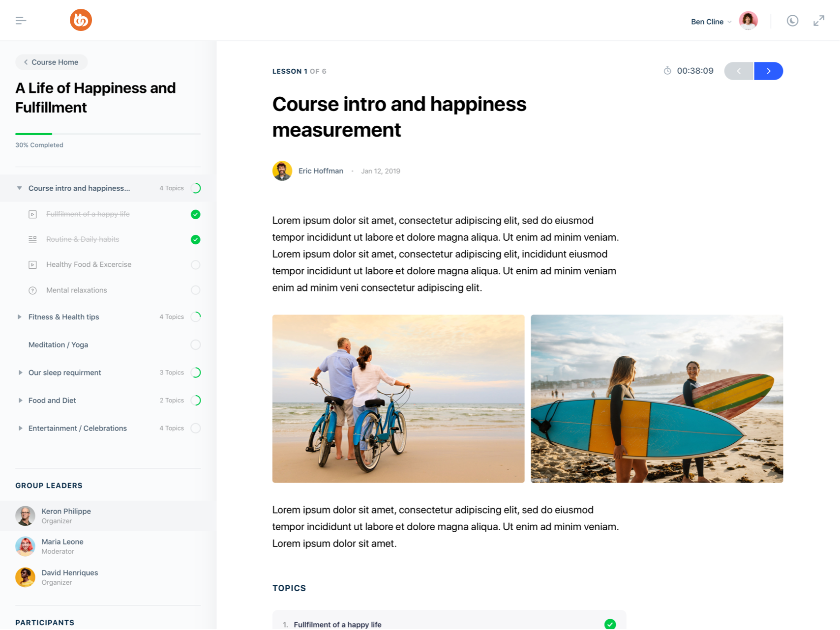The width and height of the screenshot is (840, 630).
Task: Mark Healthy Food & Excercise topic complete
Action: 195,265
